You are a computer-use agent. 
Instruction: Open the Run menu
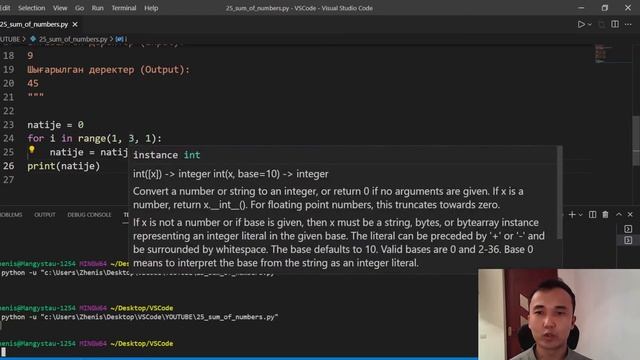point(98,8)
